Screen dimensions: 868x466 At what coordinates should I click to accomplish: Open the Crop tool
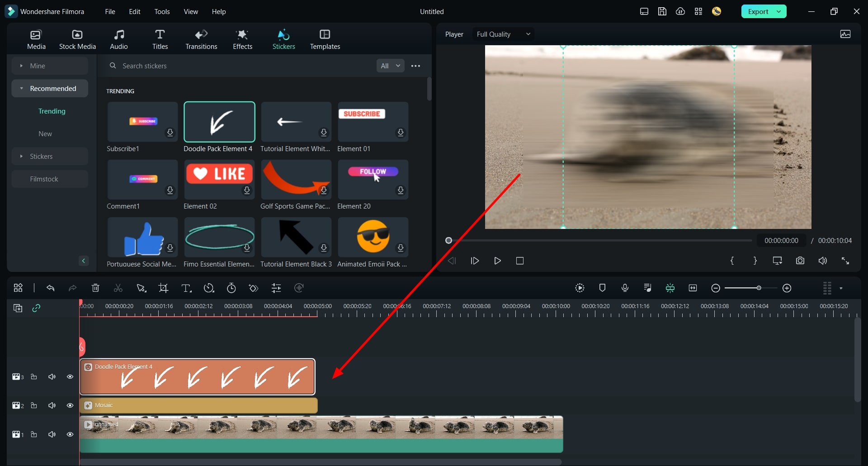164,288
